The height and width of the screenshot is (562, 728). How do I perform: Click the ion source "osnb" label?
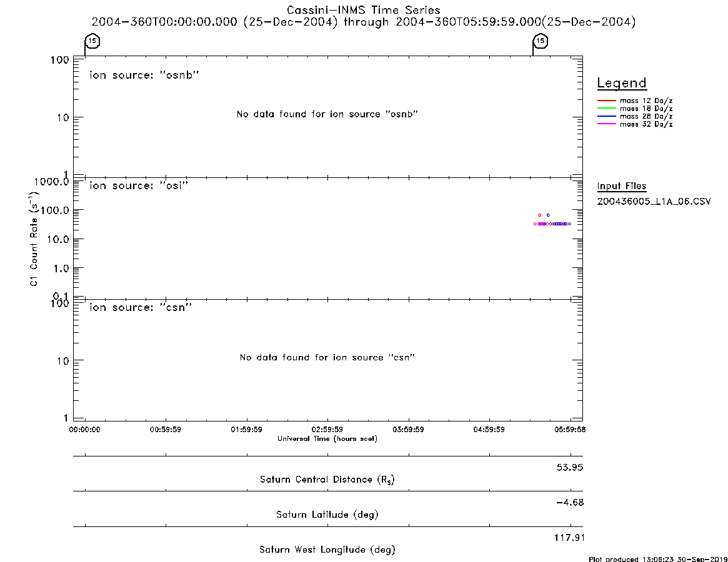(144, 75)
